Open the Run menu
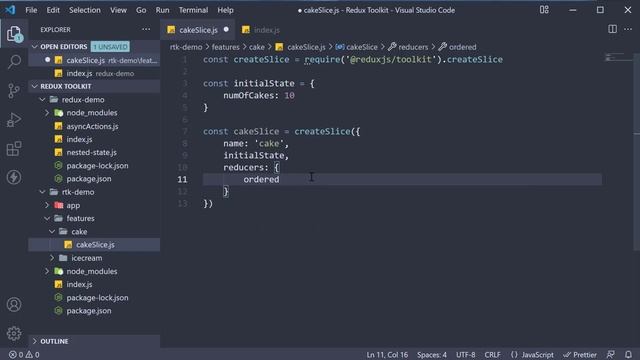 pyautogui.click(x=162, y=10)
